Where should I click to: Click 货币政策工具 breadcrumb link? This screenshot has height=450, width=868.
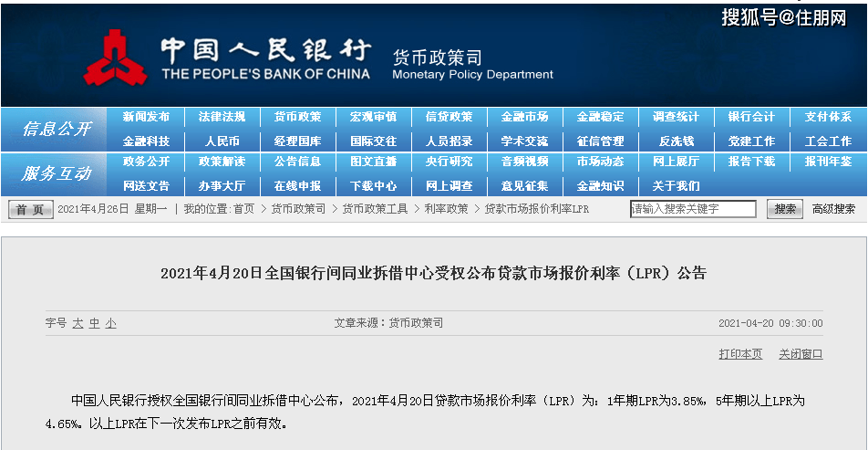(376, 209)
